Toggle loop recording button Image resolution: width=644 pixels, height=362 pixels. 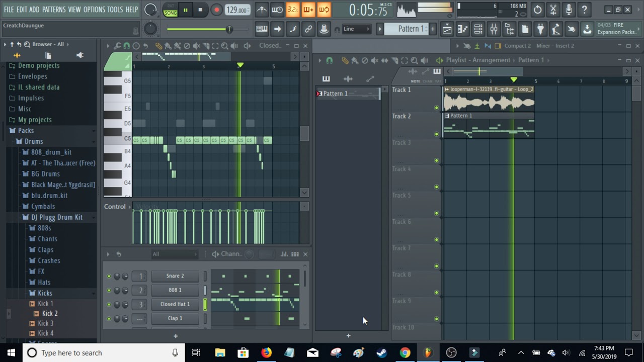(324, 10)
